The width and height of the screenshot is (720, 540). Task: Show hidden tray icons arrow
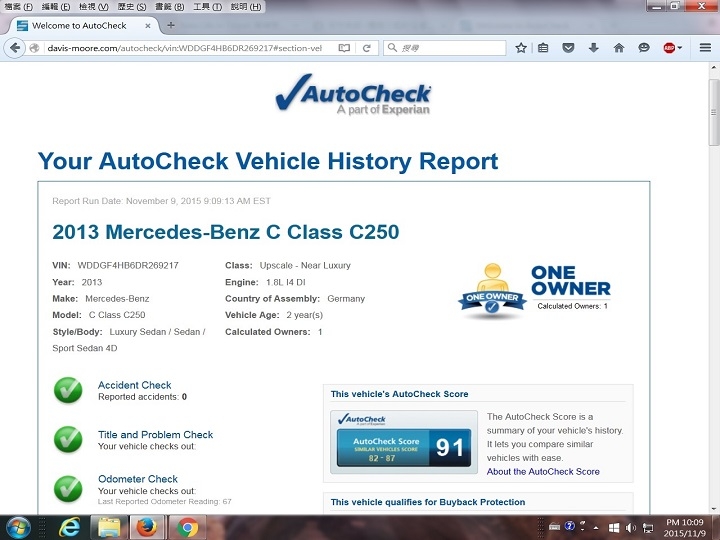(x=596, y=528)
